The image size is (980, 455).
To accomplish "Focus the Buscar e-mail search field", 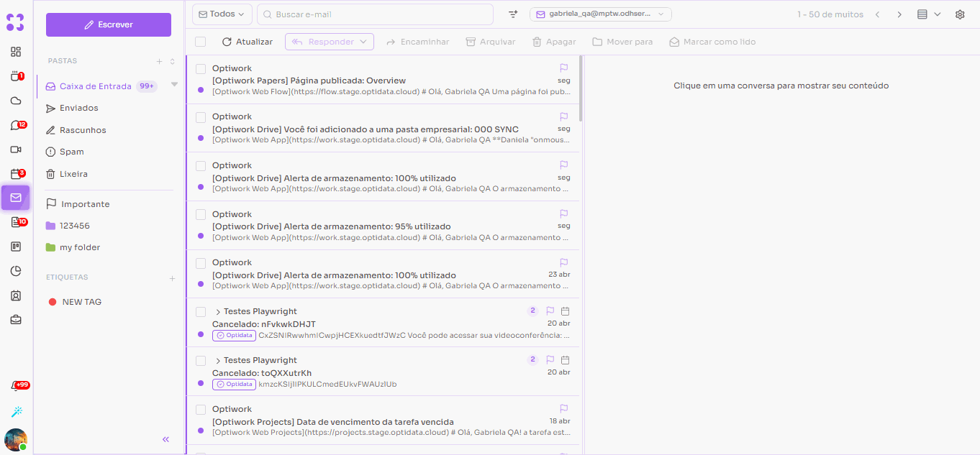I will [x=375, y=14].
